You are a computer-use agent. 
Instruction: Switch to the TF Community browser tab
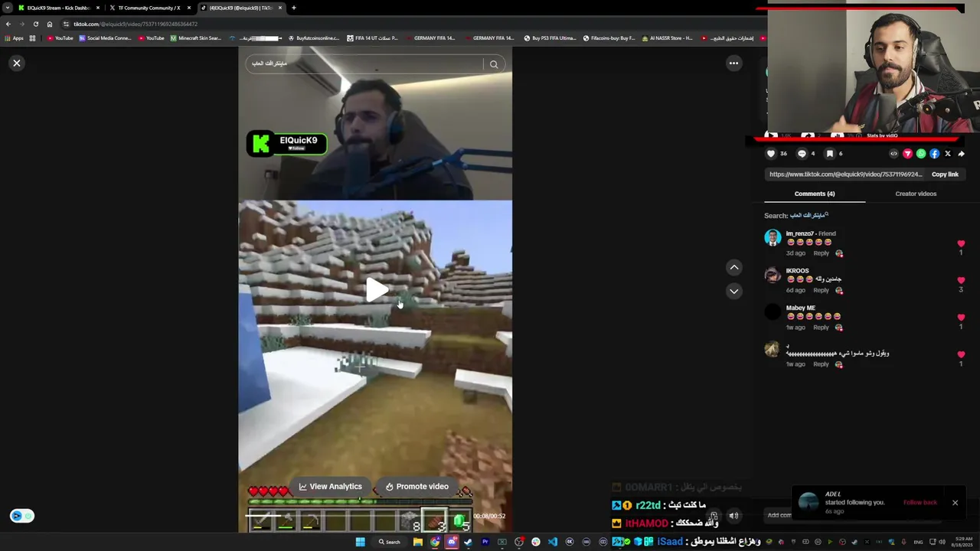point(150,8)
